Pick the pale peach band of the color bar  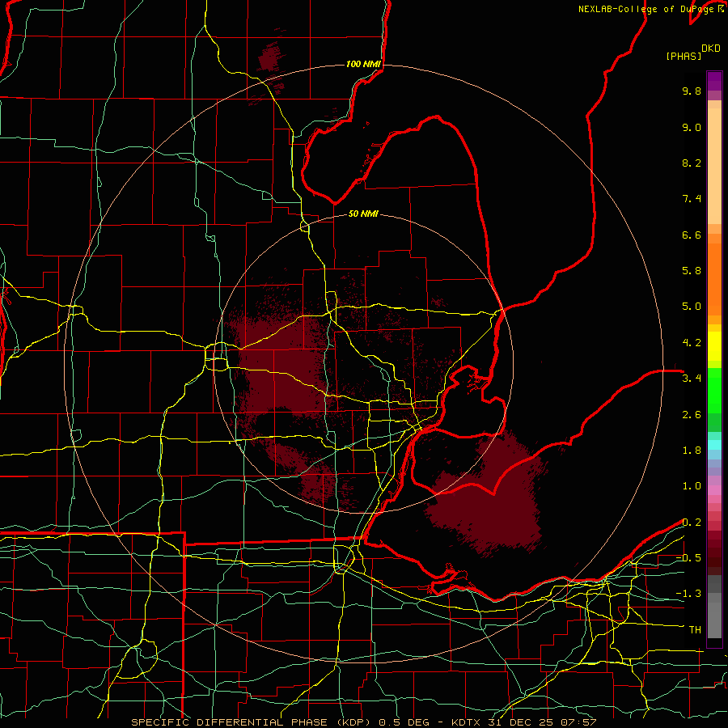click(x=714, y=166)
